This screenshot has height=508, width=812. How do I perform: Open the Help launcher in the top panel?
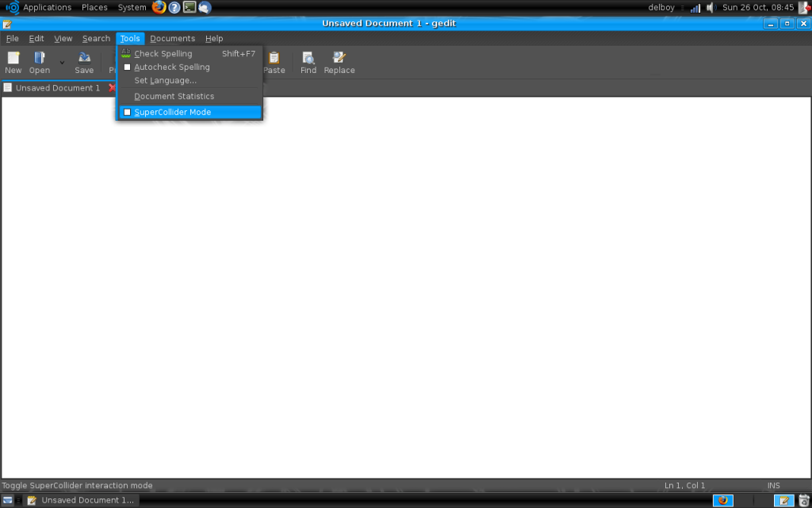174,7
